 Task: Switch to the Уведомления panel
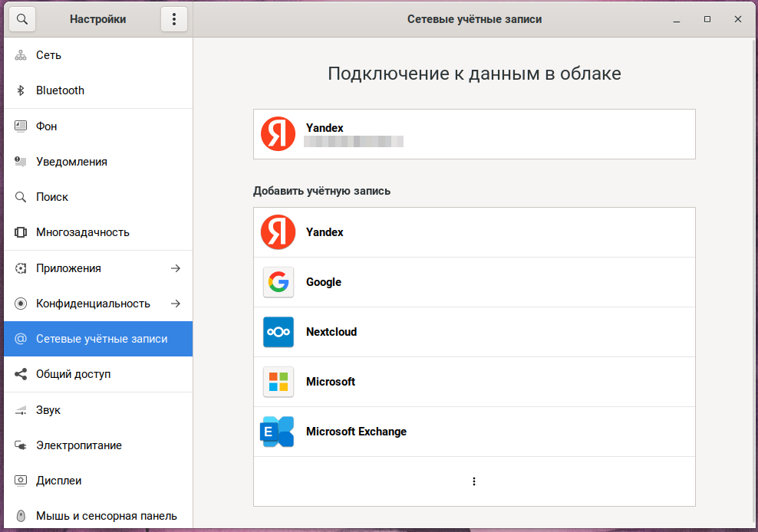[x=71, y=162]
